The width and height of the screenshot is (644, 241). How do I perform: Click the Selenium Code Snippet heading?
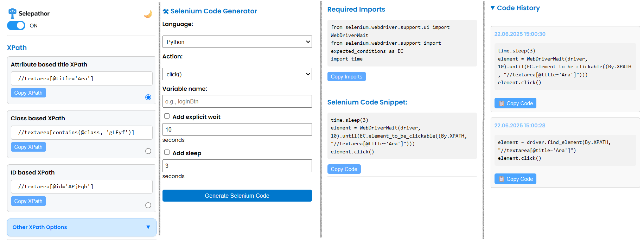(367, 102)
